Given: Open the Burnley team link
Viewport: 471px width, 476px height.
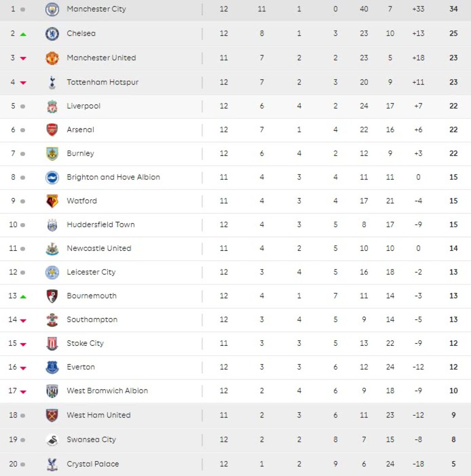Looking at the screenshot, I should click(80, 154).
